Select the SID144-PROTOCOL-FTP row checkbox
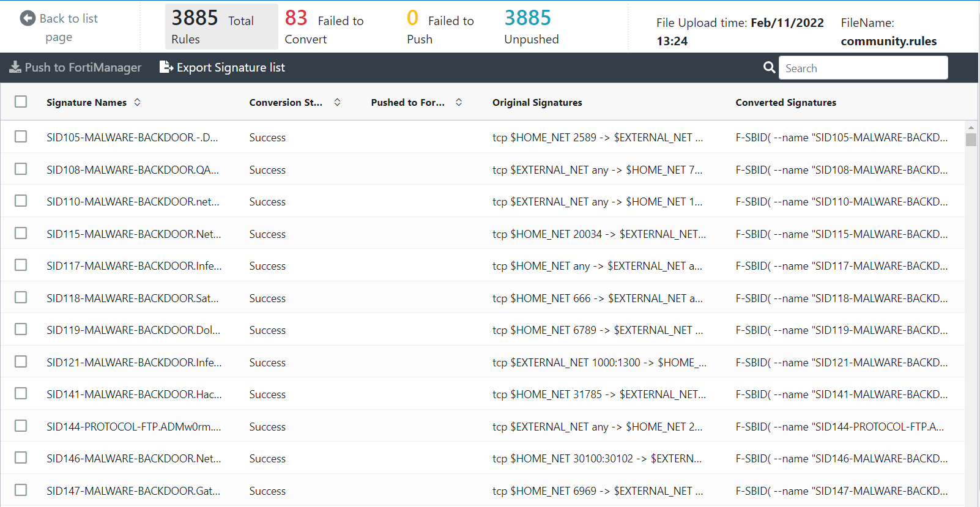Screen dimensions: 980x507 [21, 426]
